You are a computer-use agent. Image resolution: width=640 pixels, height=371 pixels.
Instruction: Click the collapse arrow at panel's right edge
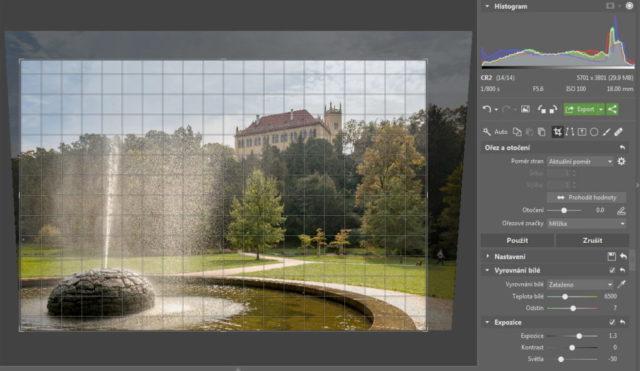tap(638, 185)
